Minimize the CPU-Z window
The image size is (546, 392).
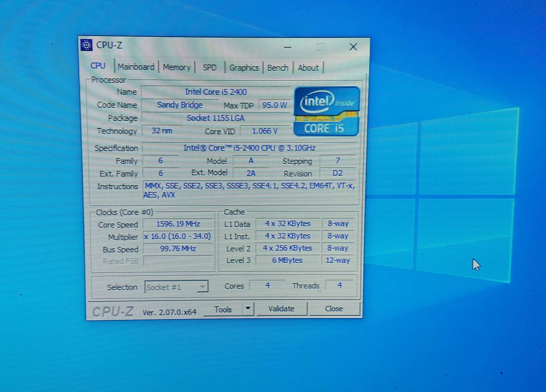point(288,47)
